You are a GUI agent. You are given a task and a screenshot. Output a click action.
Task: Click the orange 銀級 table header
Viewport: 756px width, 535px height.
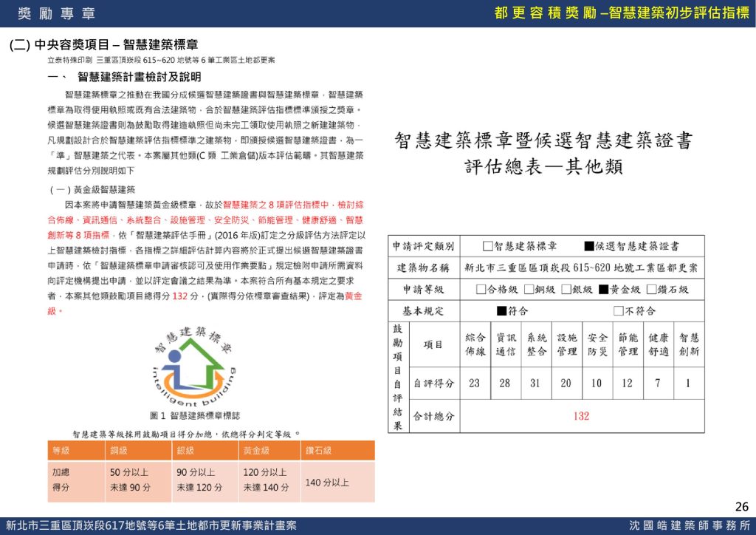(205, 451)
